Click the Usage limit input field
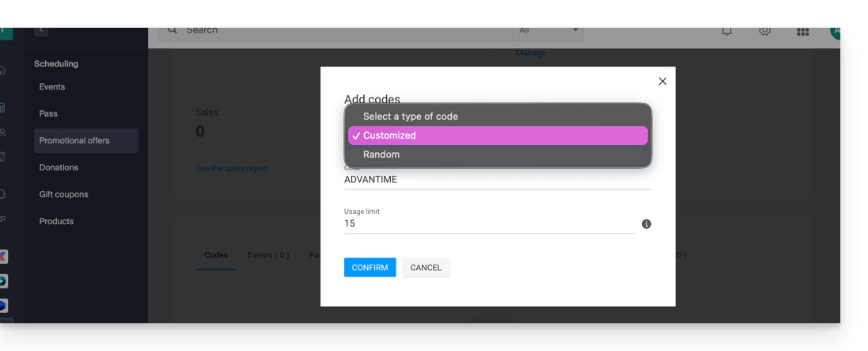This screenshot has height=351, width=868. tap(488, 224)
